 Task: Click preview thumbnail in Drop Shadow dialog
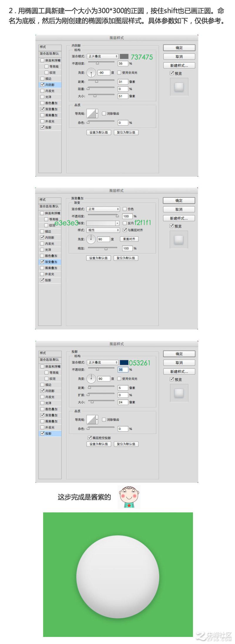(179, 393)
